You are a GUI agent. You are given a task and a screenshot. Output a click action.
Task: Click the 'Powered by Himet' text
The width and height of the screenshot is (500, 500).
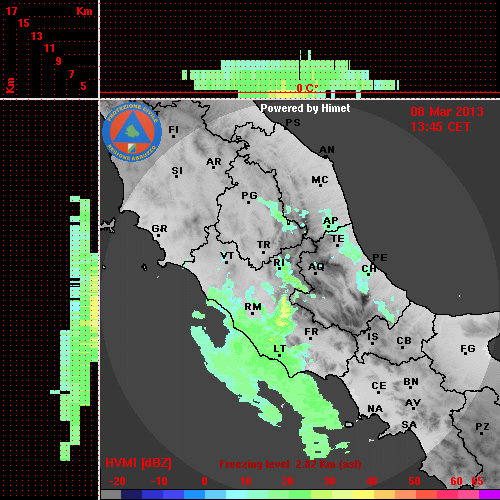[x=305, y=108]
